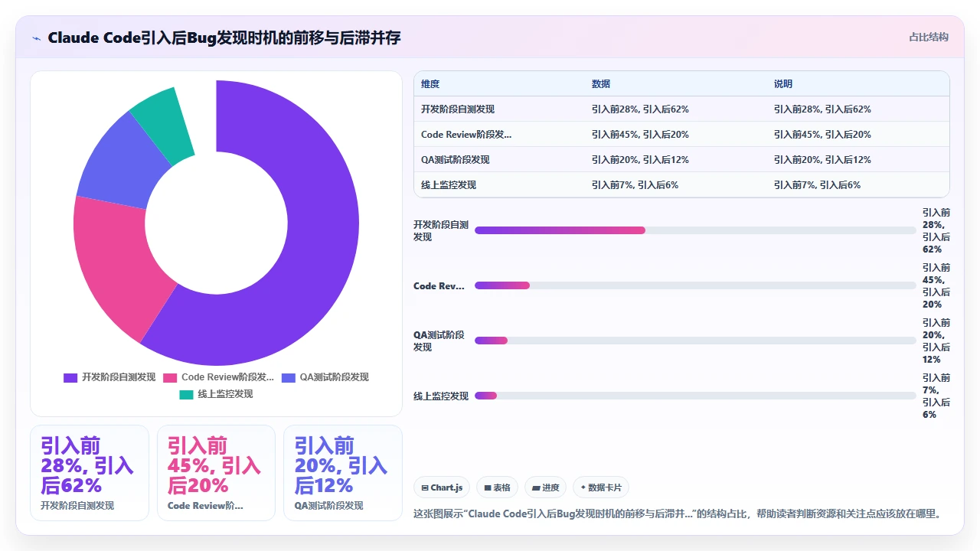Toggle the pink Code Review legend swatch
The width and height of the screenshot is (980, 551).
pyautogui.click(x=170, y=377)
